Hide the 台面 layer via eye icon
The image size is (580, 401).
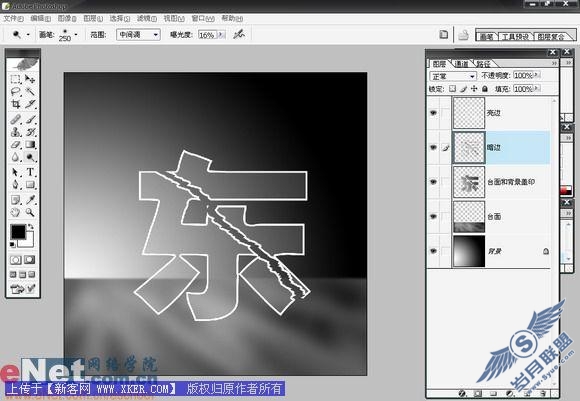(x=433, y=216)
